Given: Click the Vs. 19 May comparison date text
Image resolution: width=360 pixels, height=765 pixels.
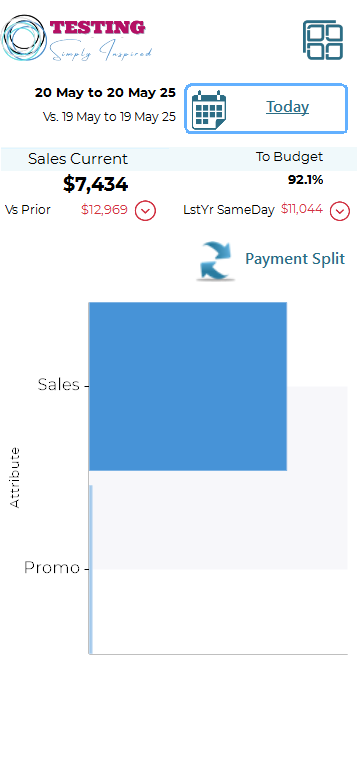Looking at the screenshot, I should 109,117.
